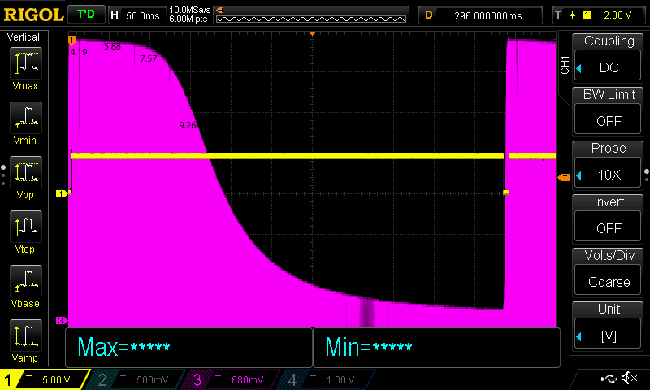Screen dimensions: 650x390
Task: Click the CH1 side label tab
Action: (x=565, y=65)
